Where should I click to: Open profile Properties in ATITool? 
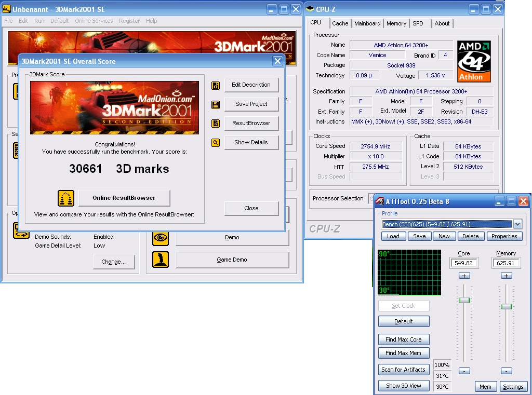(504, 236)
